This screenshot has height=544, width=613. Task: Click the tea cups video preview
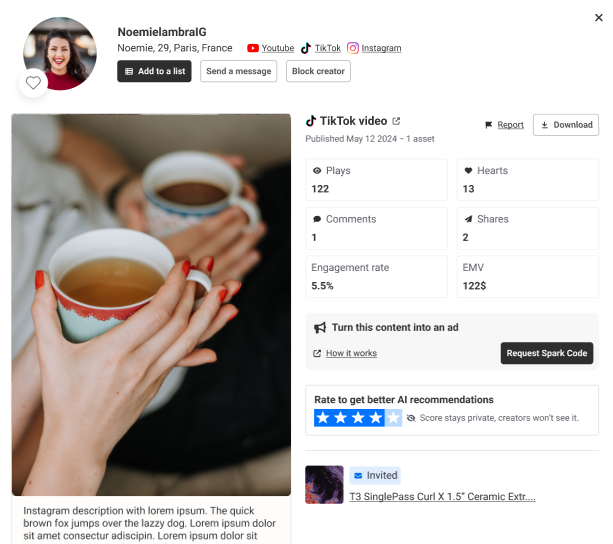[x=151, y=305]
